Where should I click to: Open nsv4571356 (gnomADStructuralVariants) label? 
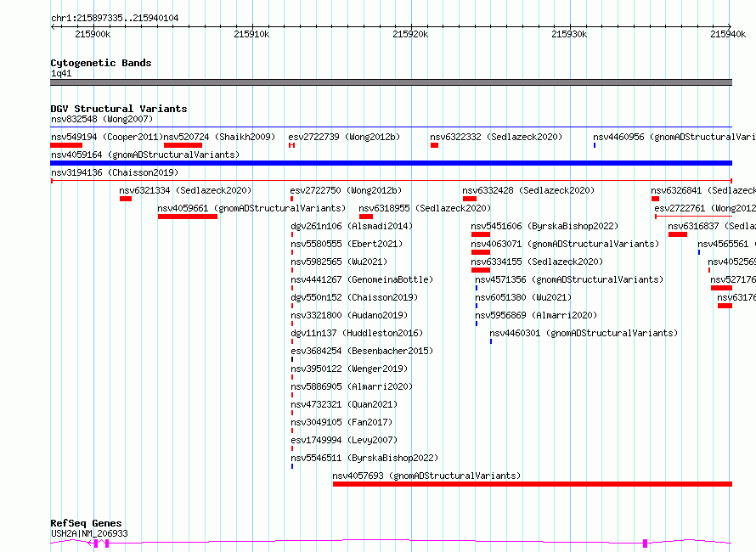pyautogui.click(x=569, y=279)
